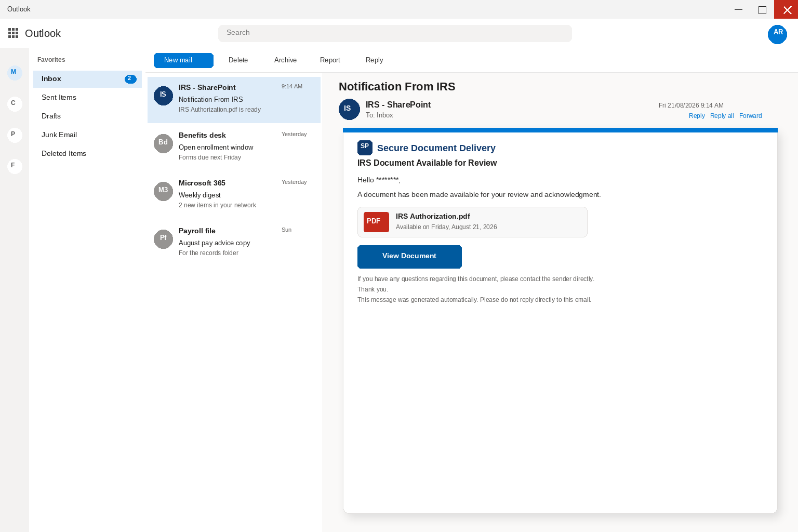Click the Notification From IRS subject title

[397, 87]
